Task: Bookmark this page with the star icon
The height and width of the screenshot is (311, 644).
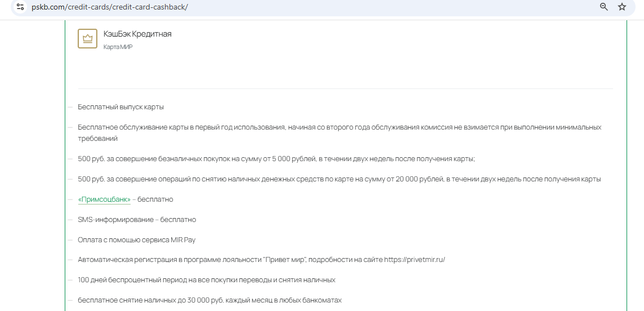Action: (x=622, y=7)
